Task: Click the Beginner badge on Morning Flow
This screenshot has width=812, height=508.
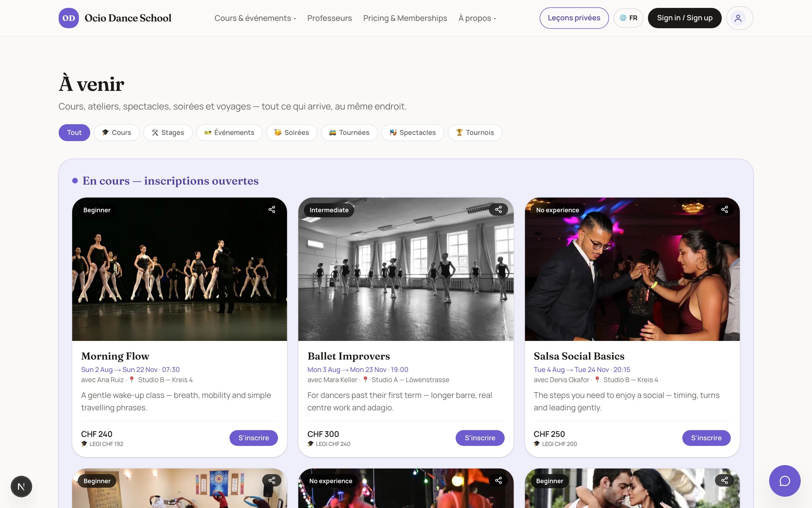Action: [97, 210]
